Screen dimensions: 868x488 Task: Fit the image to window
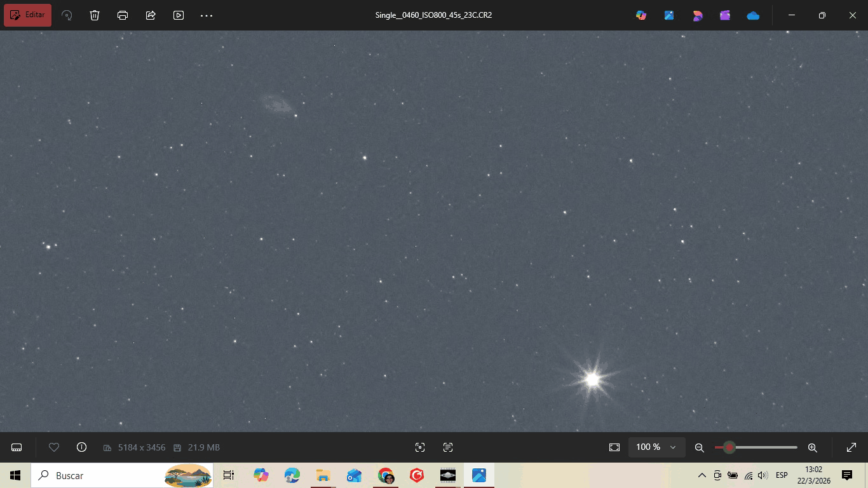point(614,447)
